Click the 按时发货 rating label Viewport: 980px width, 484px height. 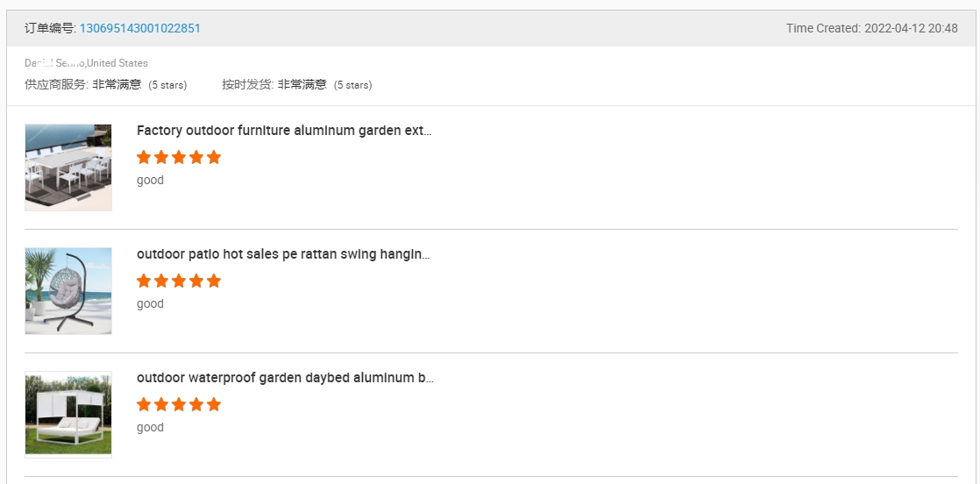tap(247, 84)
